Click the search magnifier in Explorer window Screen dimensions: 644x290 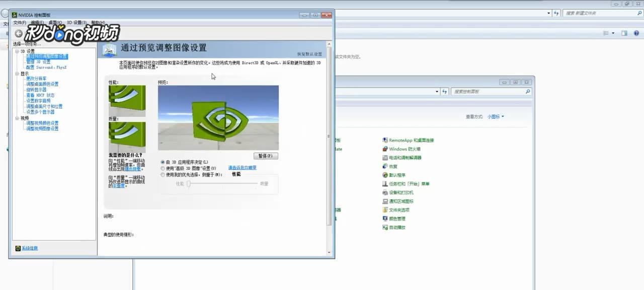point(639,13)
